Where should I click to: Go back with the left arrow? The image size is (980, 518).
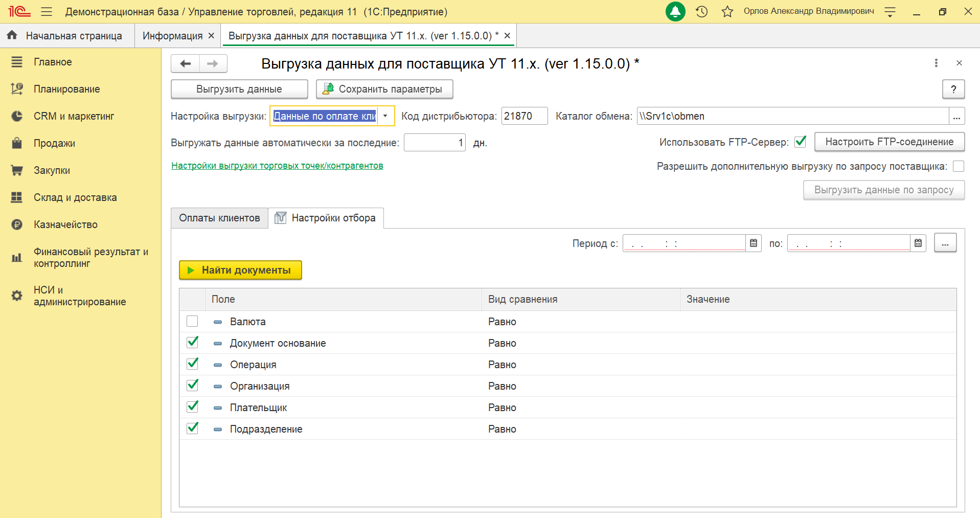[x=185, y=63]
